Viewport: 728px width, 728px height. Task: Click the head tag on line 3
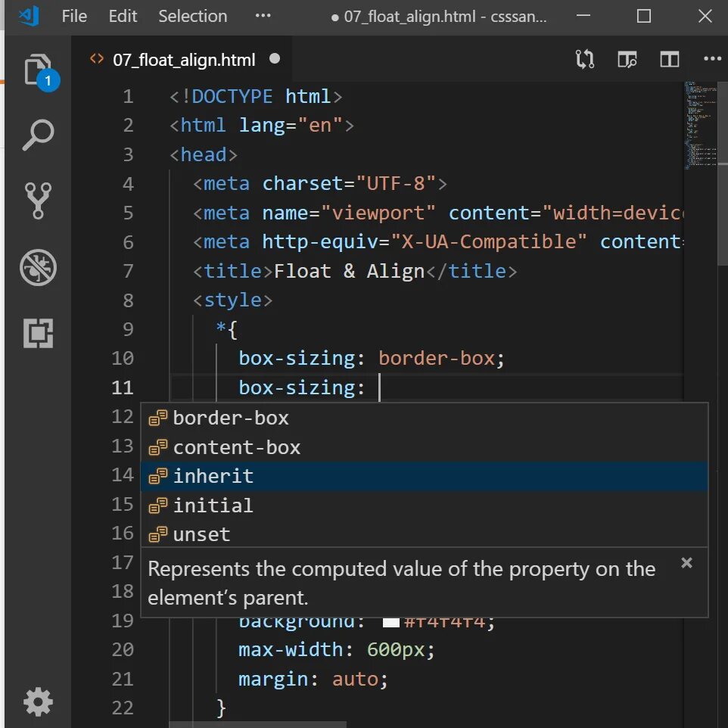coord(204,154)
